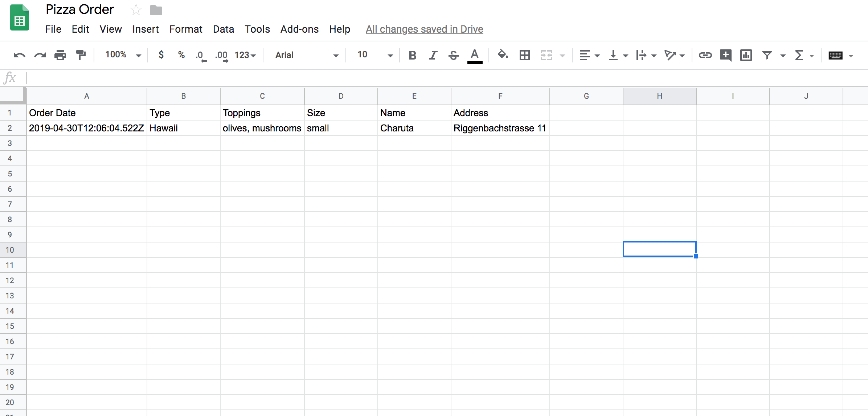Viewport: 868px width, 416px height.
Task: Open text color picker
Action: point(474,56)
